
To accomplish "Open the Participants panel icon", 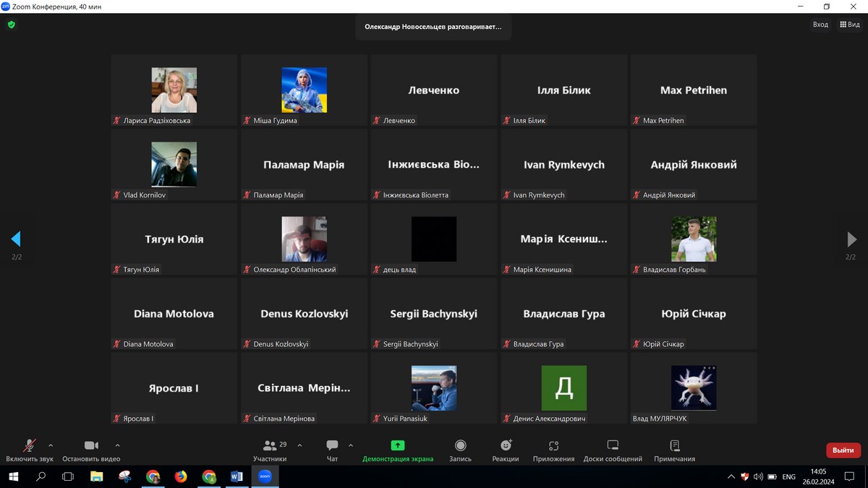I will click(270, 446).
